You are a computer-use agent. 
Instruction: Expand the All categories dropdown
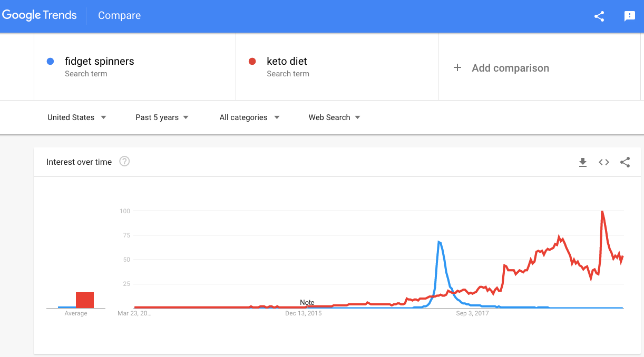[x=249, y=117]
